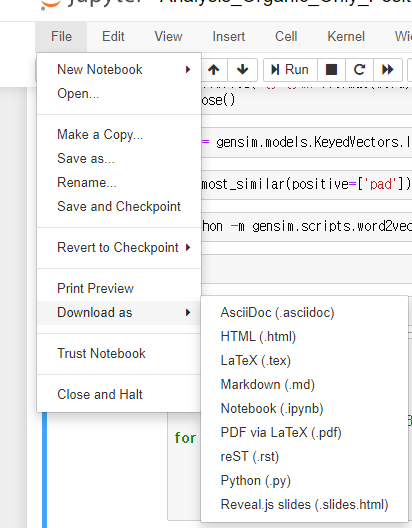Download notebook as HTML (.html)

(304, 337)
